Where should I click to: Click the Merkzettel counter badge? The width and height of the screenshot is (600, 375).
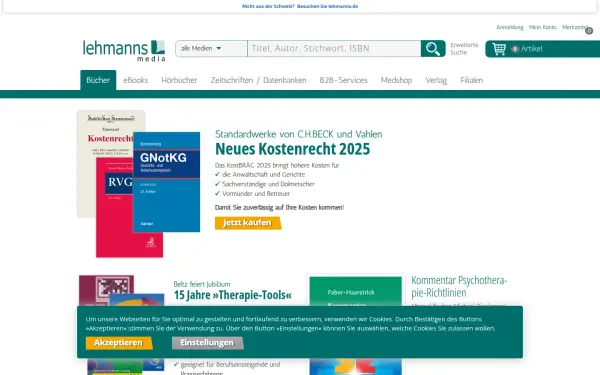click(x=589, y=31)
